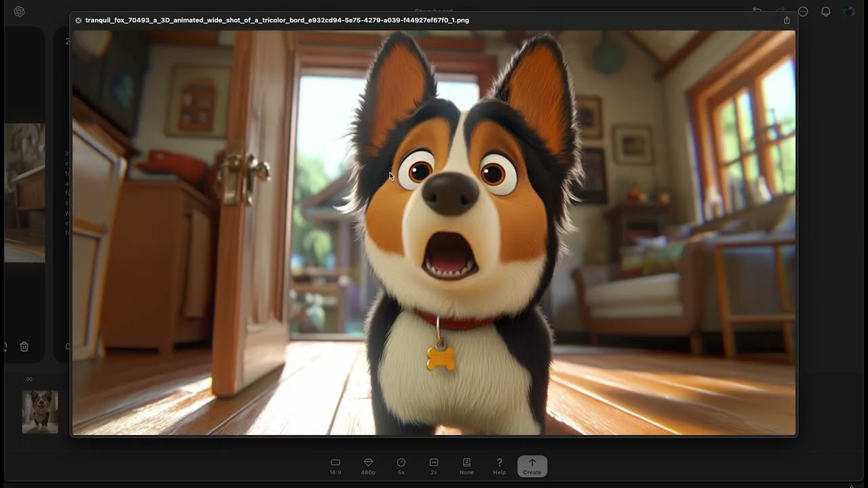The height and width of the screenshot is (488, 868).
Task: Open the 16:9 aspect ratio selector
Action: (x=336, y=466)
